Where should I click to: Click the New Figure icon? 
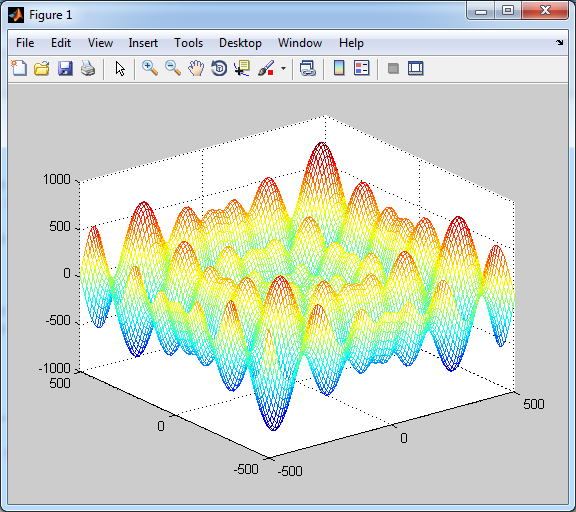click(x=19, y=68)
